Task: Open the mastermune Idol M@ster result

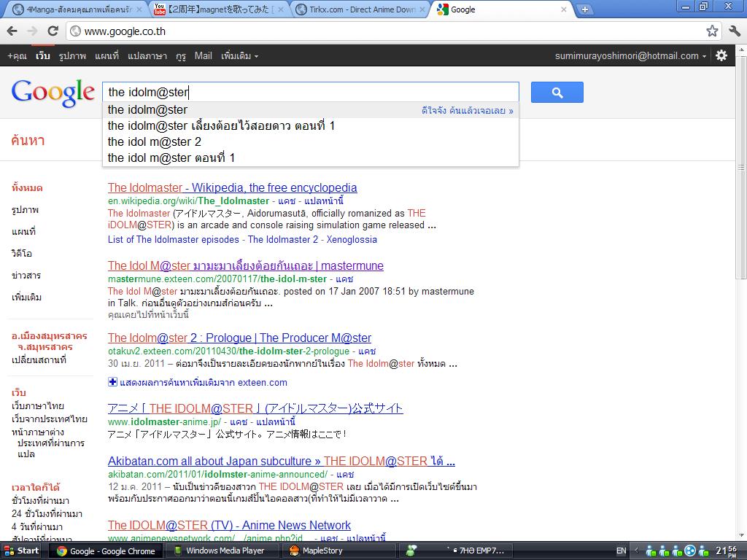Action: click(245, 265)
